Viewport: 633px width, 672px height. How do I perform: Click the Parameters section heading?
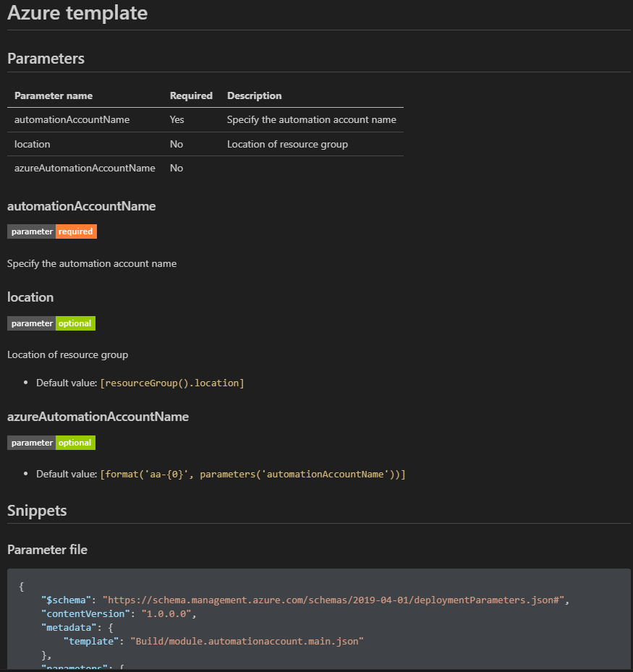tap(46, 59)
